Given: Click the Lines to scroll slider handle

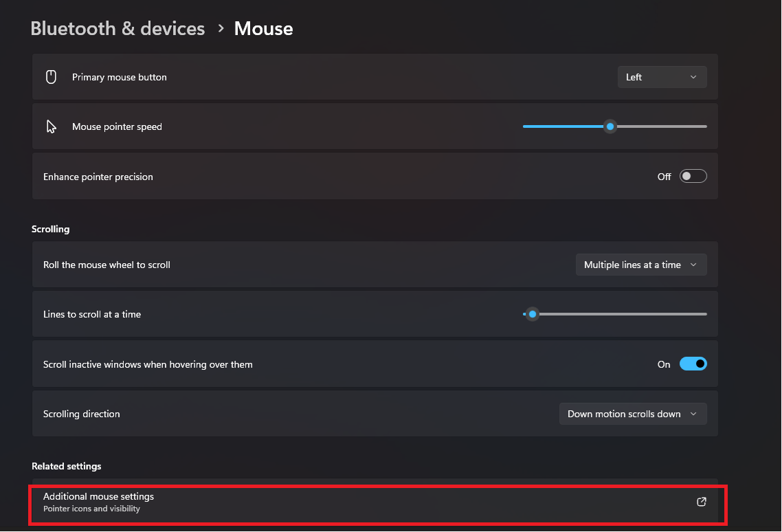Looking at the screenshot, I should (x=532, y=313).
